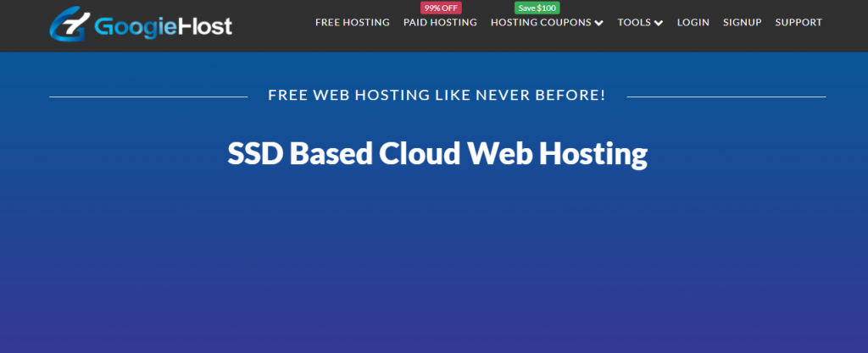Open the SIGNUP link
Screen dimensions: 868x353
coord(743,23)
